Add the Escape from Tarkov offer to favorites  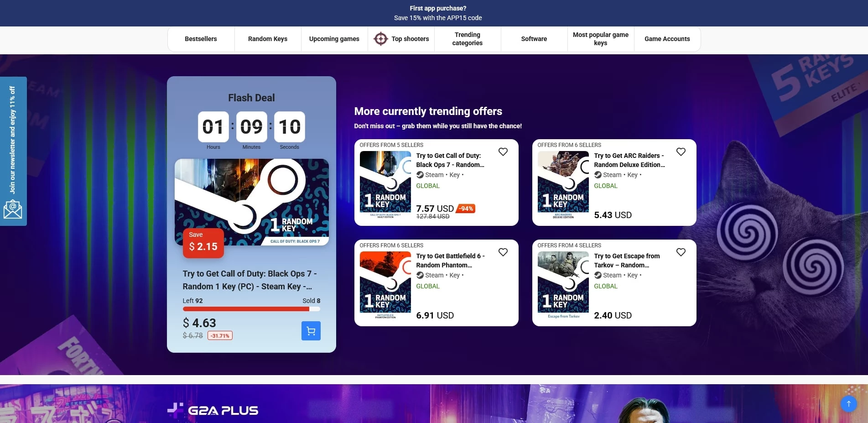(x=681, y=252)
